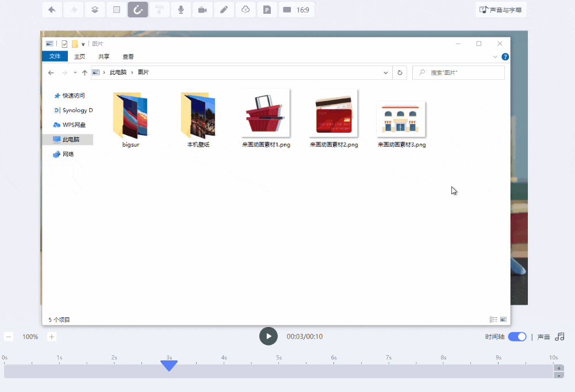Click the blue playhead marker on timeline
Viewport: 575px width, 392px height.
pos(169,366)
